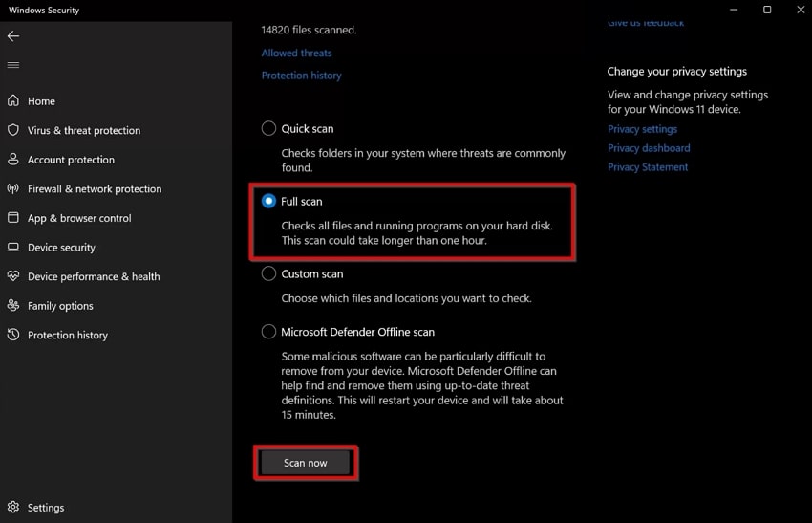Select the Quick scan radio button

[x=269, y=128]
